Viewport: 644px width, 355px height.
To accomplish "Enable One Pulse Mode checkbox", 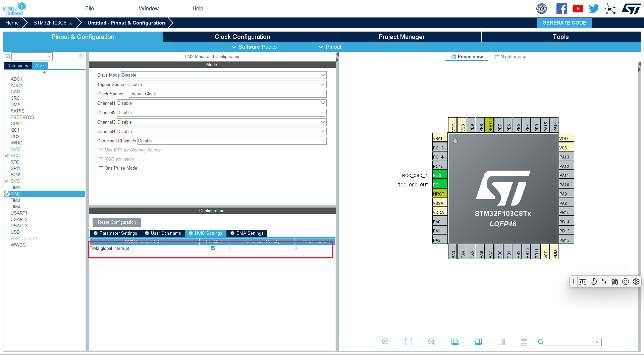I will coord(101,168).
